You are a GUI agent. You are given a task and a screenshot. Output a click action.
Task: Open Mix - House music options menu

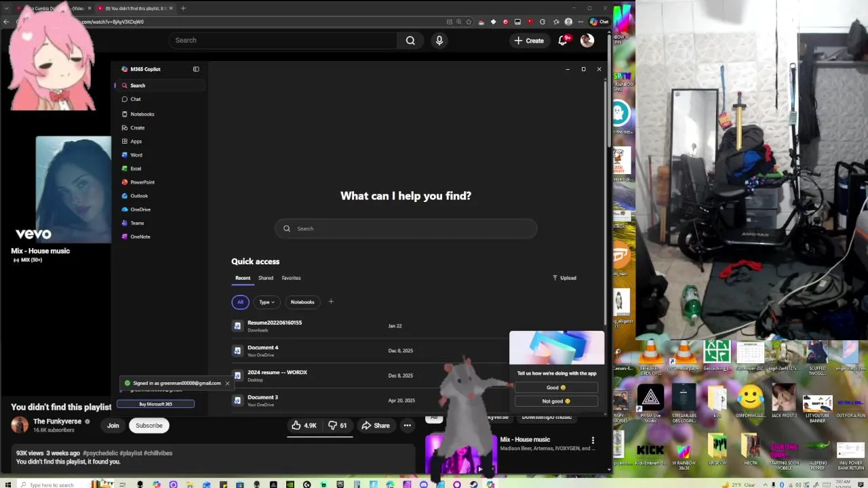click(593, 441)
